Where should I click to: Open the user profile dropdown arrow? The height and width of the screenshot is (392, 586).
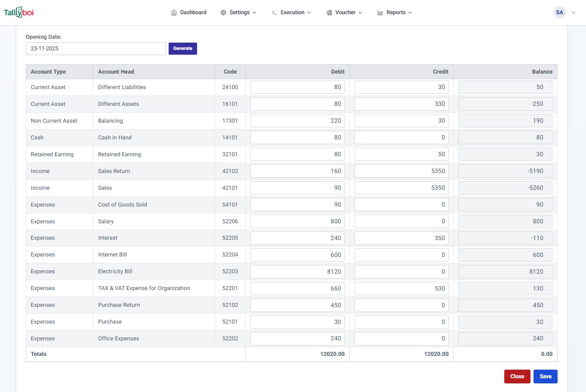click(x=574, y=12)
